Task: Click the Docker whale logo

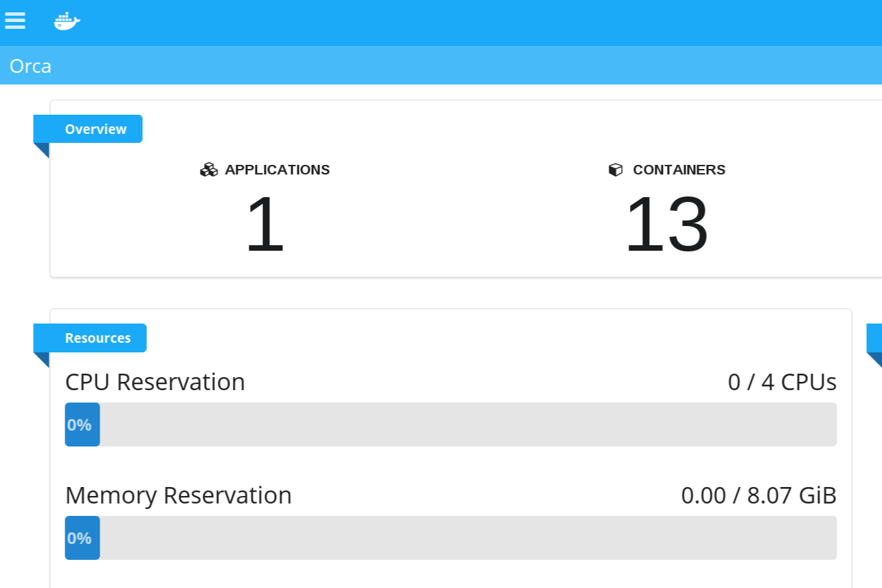Action: 67,21
